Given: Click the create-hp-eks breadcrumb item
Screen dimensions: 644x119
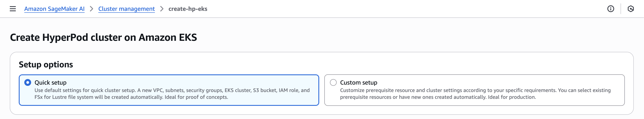Looking at the screenshot, I should point(188,9).
